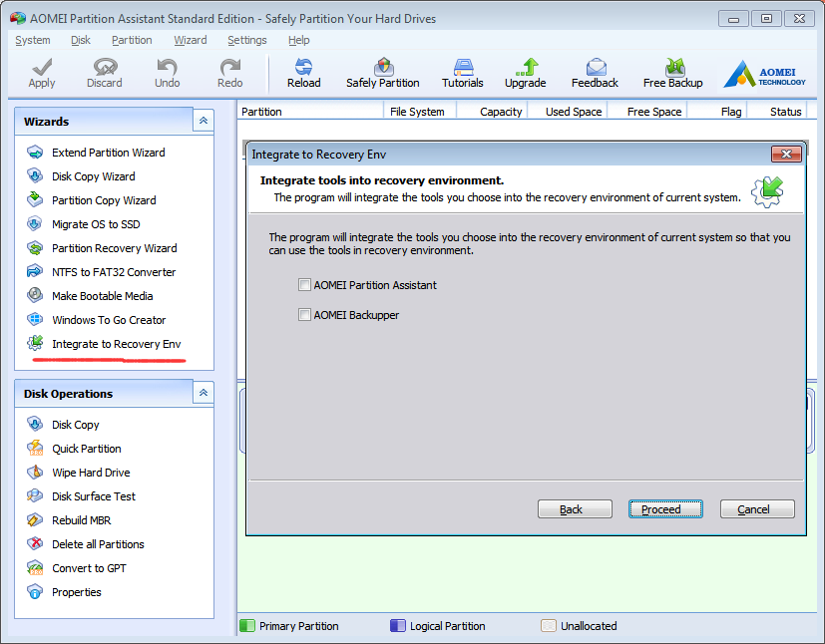Open the Feedback envelope icon
The height and width of the screenshot is (644, 825).
[596, 67]
